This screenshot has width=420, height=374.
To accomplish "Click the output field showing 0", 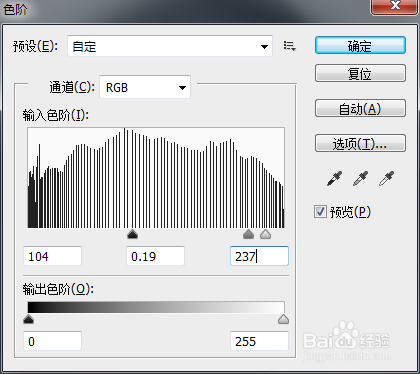I will [52, 341].
